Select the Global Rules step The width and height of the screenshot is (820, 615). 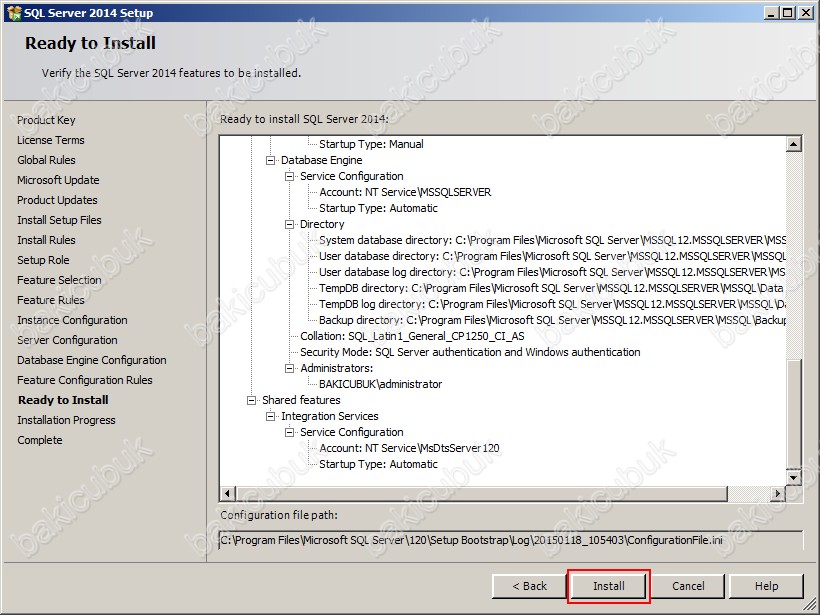[46, 160]
